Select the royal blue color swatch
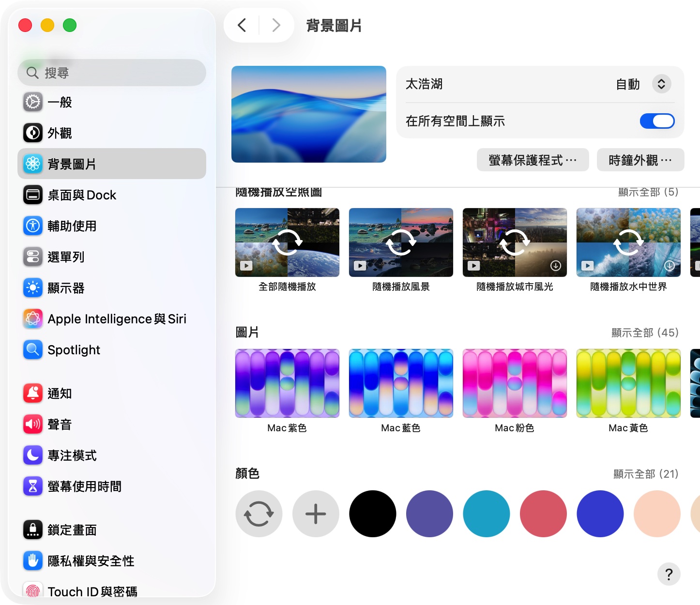The height and width of the screenshot is (605, 700). click(600, 514)
